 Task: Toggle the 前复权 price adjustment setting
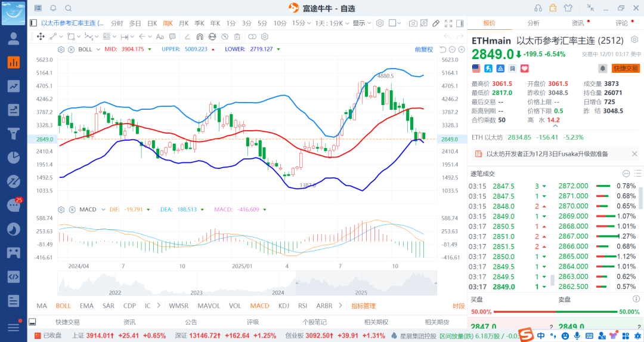pyautogui.click(x=423, y=49)
